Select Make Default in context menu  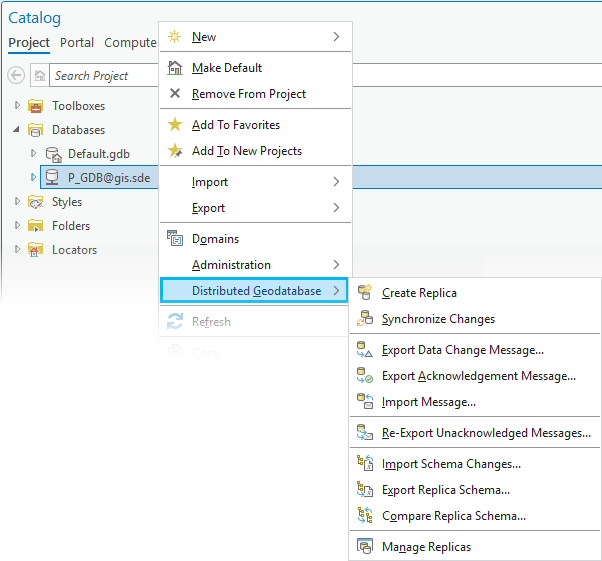click(x=227, y=68)
